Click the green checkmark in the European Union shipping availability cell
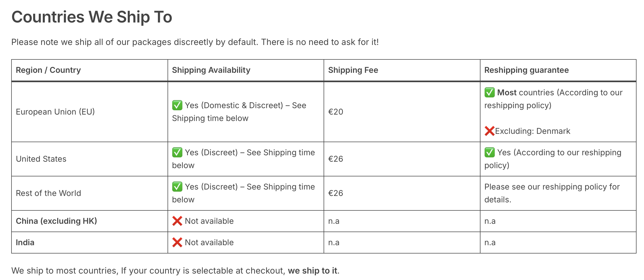Viewport: 644px width, 280px height. pos(177,105)
